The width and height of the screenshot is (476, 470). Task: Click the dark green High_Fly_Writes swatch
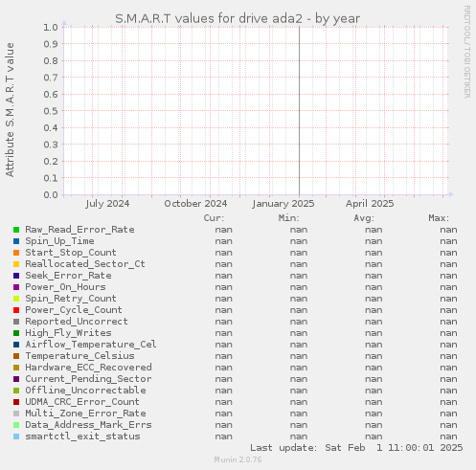(16, 333)
